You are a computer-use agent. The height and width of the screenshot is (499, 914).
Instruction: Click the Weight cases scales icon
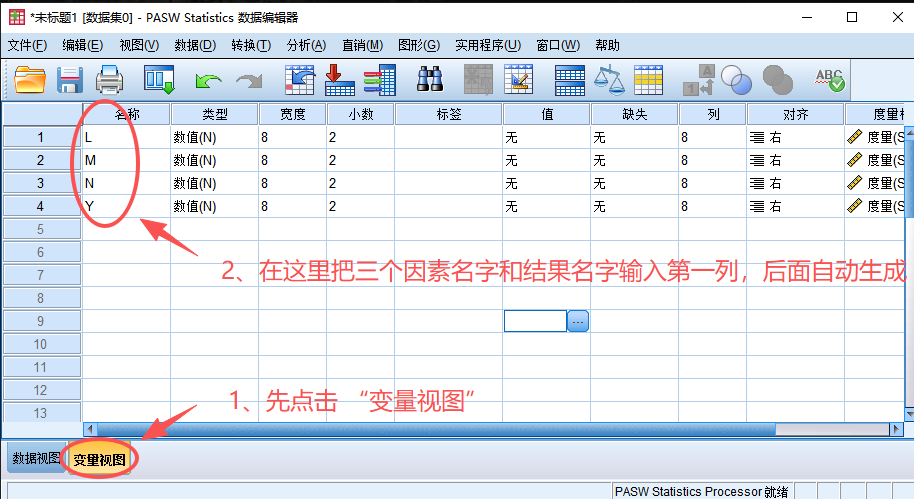point(608,79)
